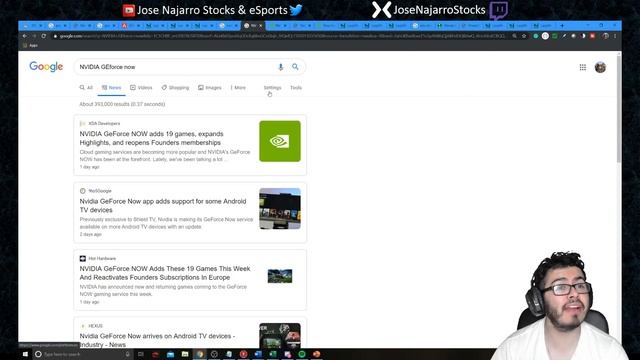
Task: Click the XDA Developers source label
Action: tap(104, 123)
